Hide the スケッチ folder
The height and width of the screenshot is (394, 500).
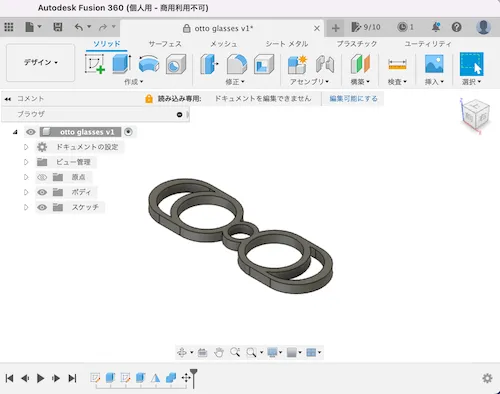(42, 207)
